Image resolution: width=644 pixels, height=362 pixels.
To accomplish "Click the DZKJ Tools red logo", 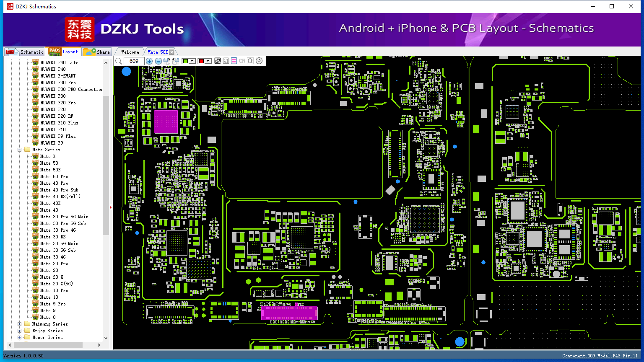I will (80, 29).
